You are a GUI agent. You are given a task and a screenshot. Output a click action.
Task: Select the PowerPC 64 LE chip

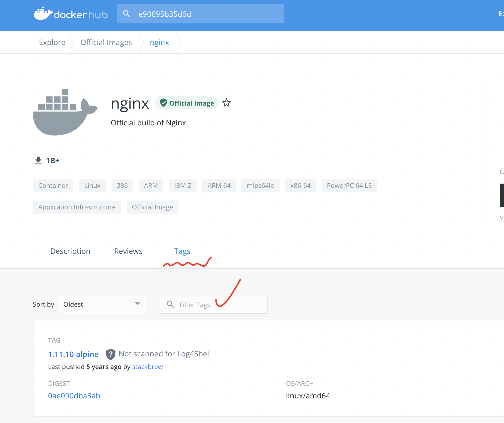[349, 186]
